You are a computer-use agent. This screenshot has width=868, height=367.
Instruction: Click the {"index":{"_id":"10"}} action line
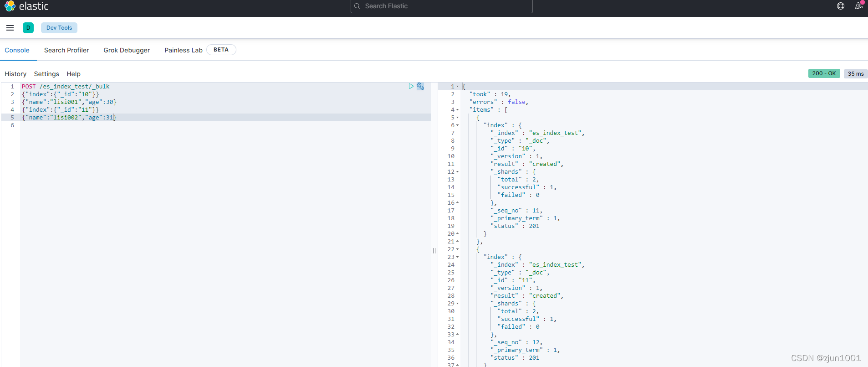pyautogui.click(x=61, y=94)
